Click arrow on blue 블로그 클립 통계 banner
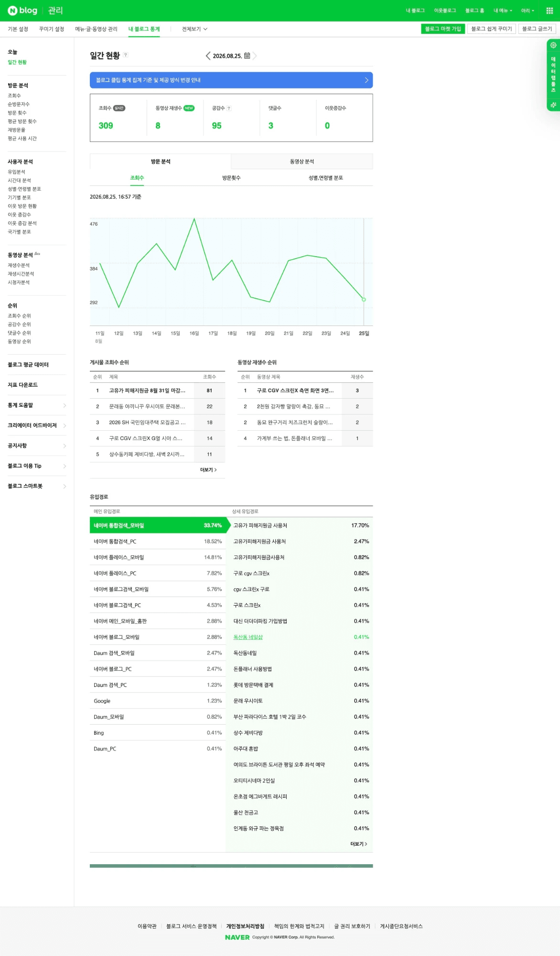 [x=366, y=80]
